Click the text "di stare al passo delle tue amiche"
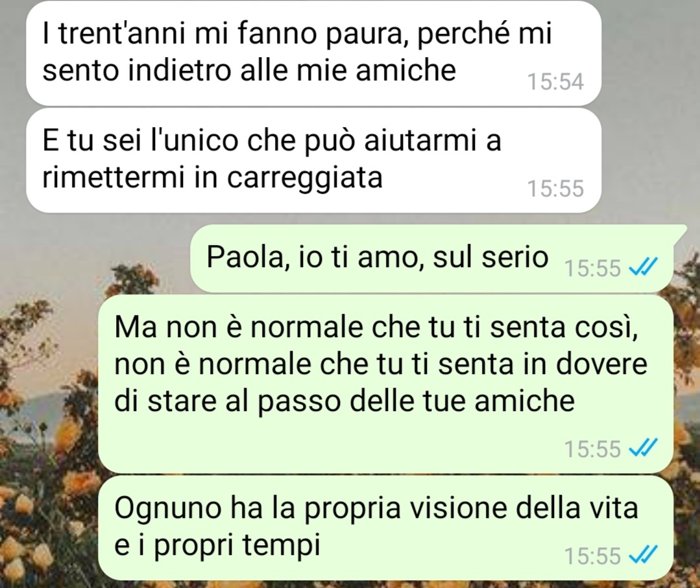 coord(344,401)
